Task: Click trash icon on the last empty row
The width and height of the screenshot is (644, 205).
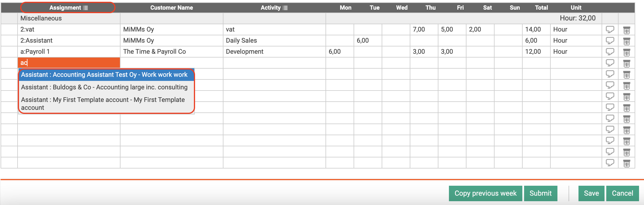Action: [626, 163]
